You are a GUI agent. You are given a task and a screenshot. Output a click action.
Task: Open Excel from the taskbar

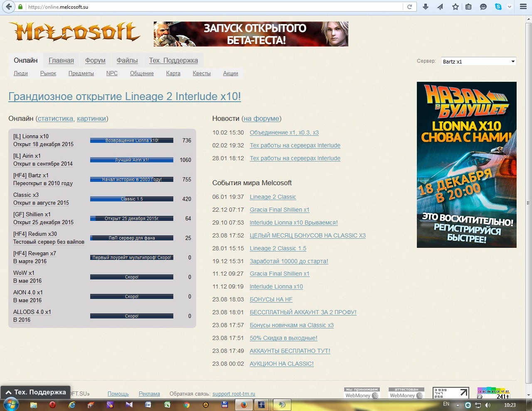coord(167,404)
